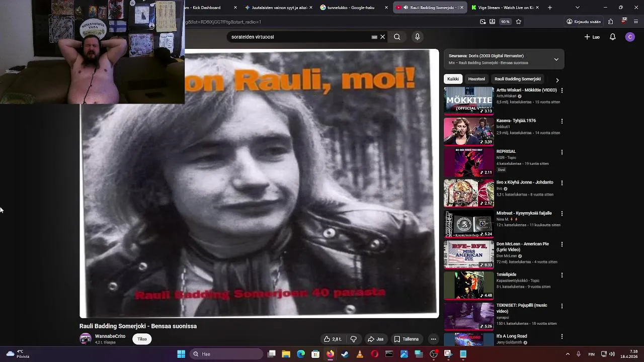The image size is (644, 362).
Task: Open options for TEKNISET Pajupilli video
Action: [562, 306]
